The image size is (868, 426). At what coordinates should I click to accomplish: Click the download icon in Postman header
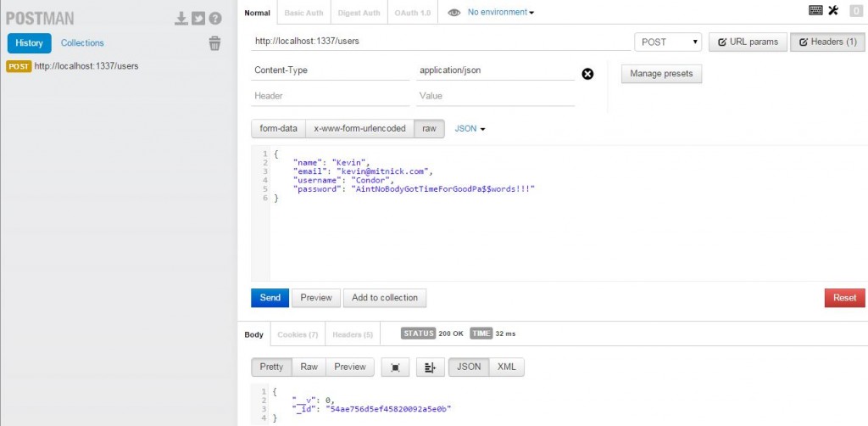coord(181,19)
